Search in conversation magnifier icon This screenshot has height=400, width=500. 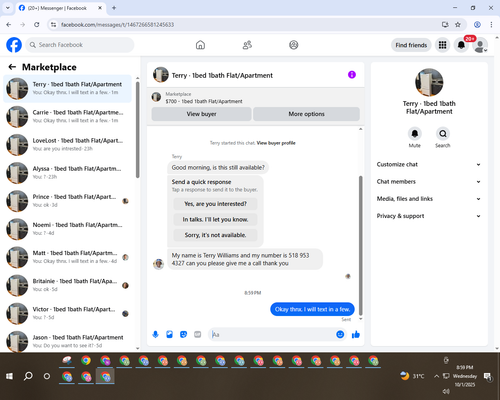pos(443,134)
